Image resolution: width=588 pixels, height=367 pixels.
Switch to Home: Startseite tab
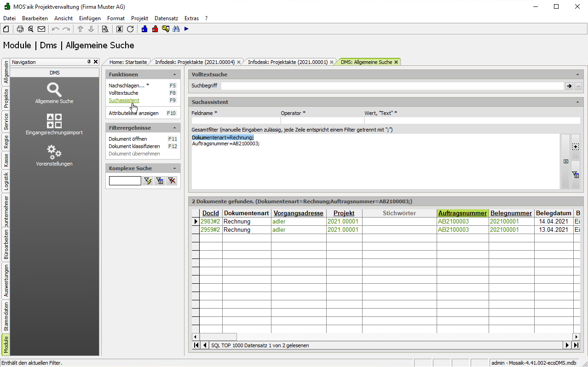(128, 62)
